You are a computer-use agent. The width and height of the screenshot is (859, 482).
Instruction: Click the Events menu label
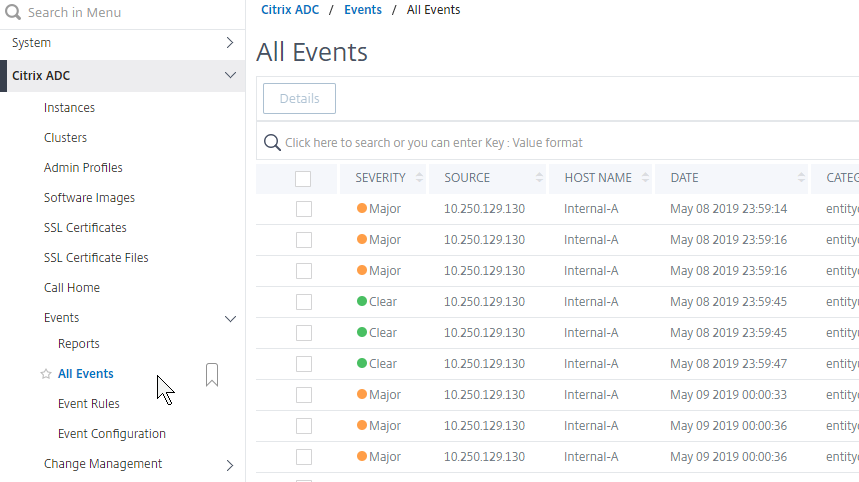(x=61, y=318)
